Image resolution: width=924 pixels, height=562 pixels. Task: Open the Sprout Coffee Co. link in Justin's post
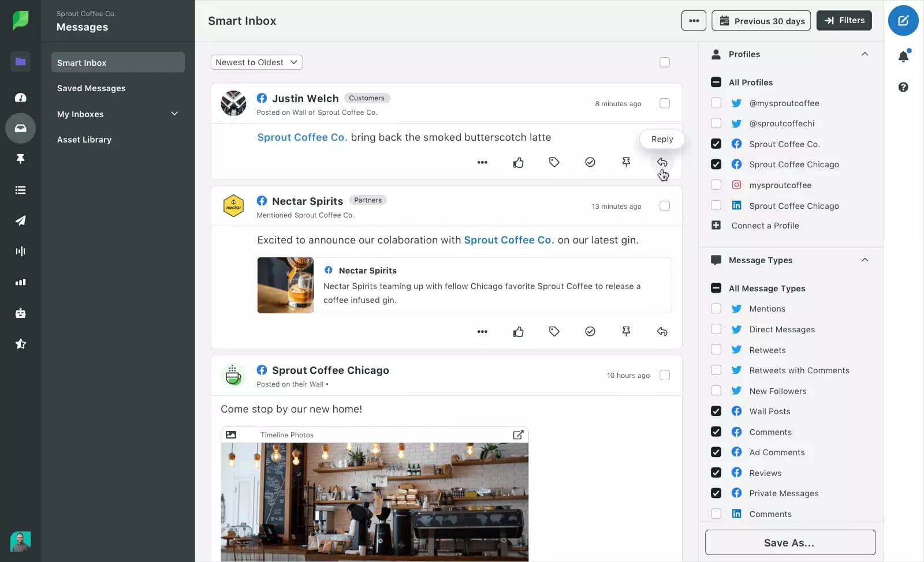(x=302, y=137)
